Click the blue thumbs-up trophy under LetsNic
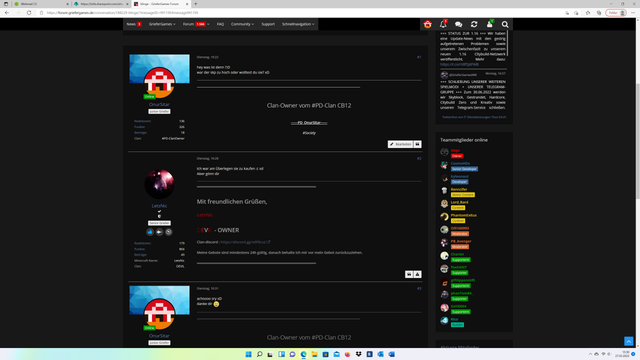 150,232
